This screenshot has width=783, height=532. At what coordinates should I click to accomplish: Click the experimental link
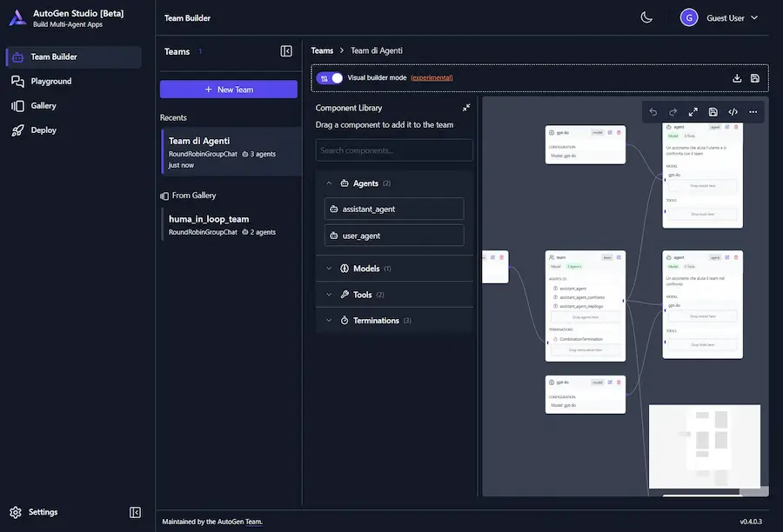coord(432,78)
